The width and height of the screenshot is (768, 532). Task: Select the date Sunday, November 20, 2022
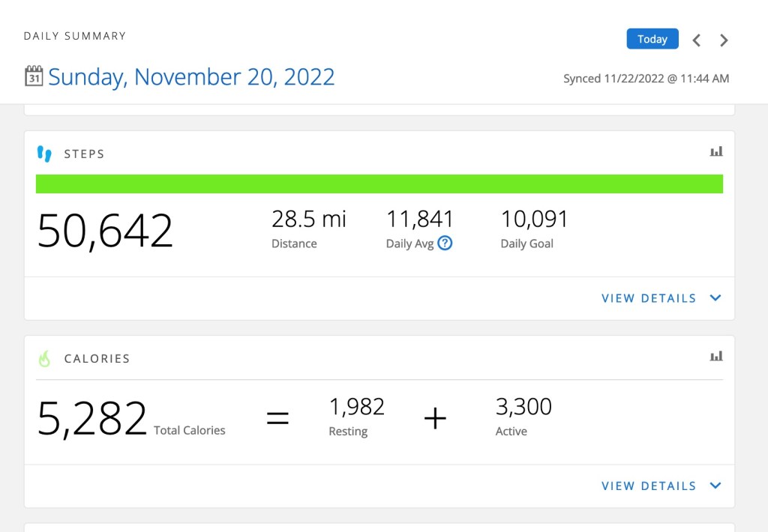click(191, 77)
